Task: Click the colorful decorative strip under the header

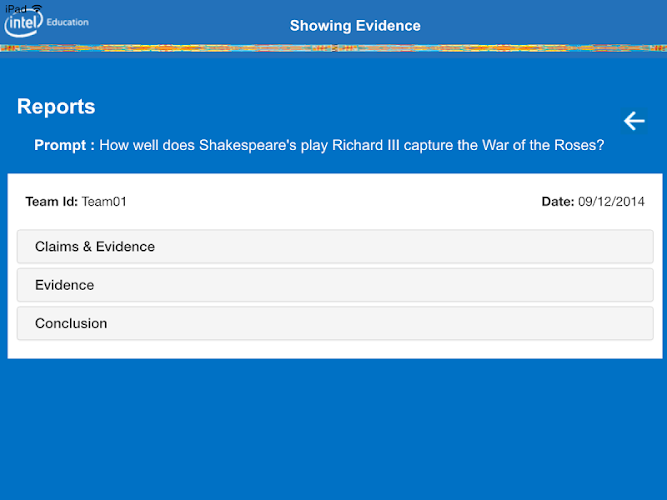Action: click(x=333, y=47)
